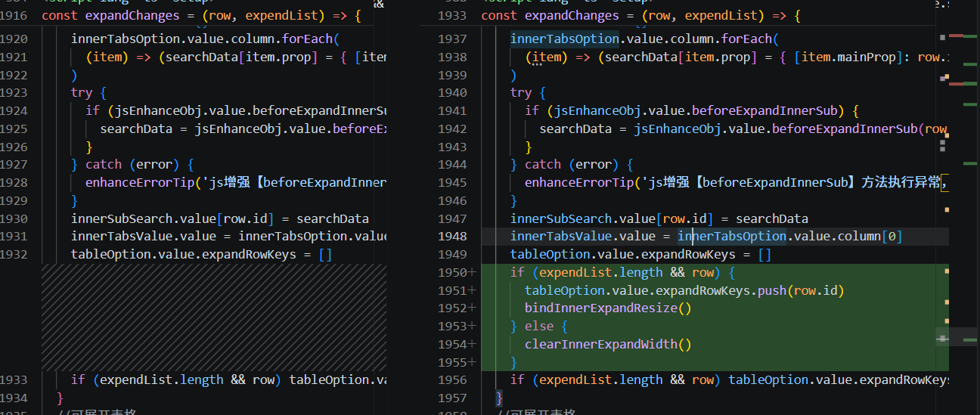
Task: Click added line 'if (expendList.length && row) {' at 1950
Action: tap(622, 272)
